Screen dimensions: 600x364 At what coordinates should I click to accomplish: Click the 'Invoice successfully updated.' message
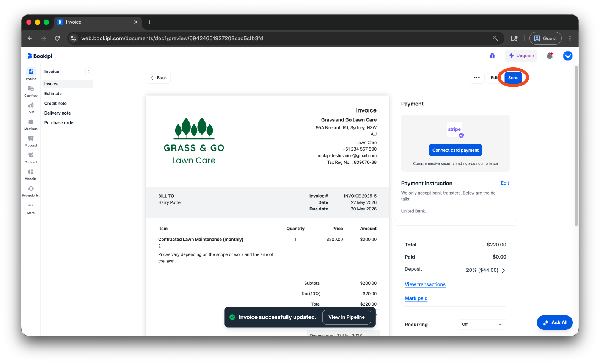[277, 317]
